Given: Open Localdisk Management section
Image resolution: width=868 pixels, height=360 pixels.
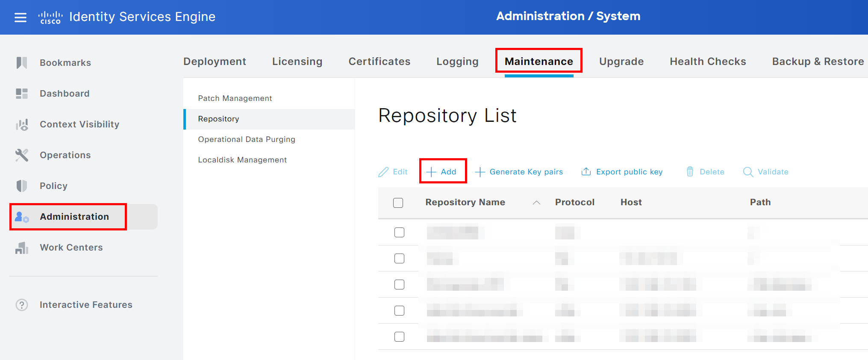Looking at the screenshot, I should [242, 160].
